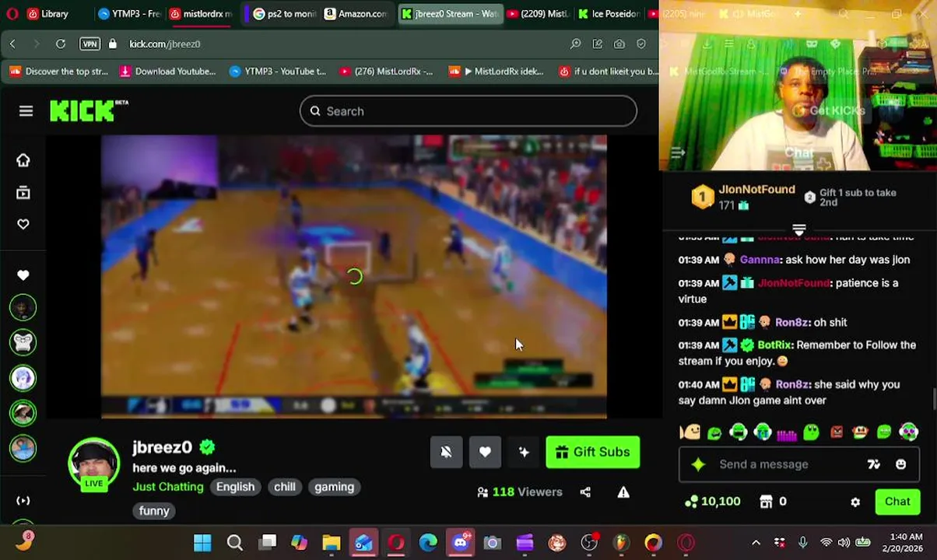Viewport: 937px width, 560px height.
Task: Toggle follow heart for jbreez0
Action: (x=485, y=452)
